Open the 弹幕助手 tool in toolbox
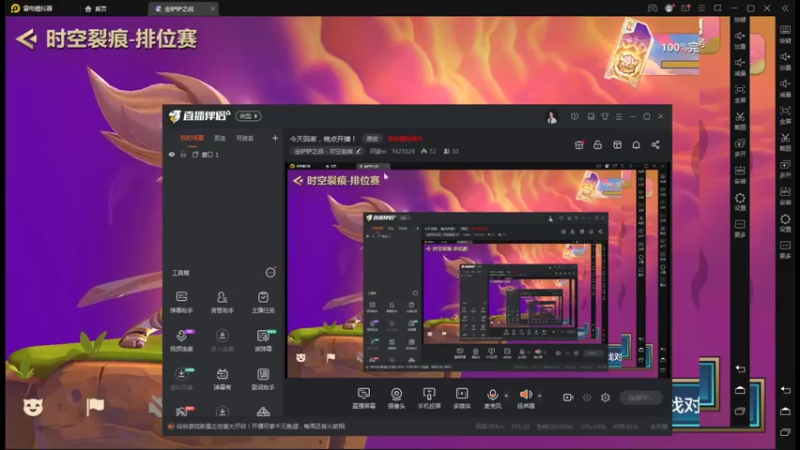 click(x=181, y=302)
